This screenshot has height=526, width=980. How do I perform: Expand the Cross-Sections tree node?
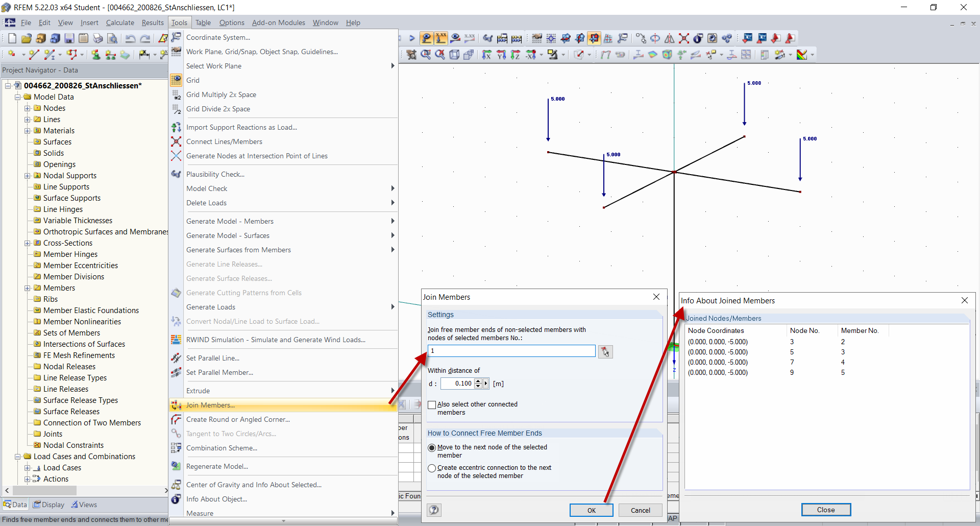[28, 243]
